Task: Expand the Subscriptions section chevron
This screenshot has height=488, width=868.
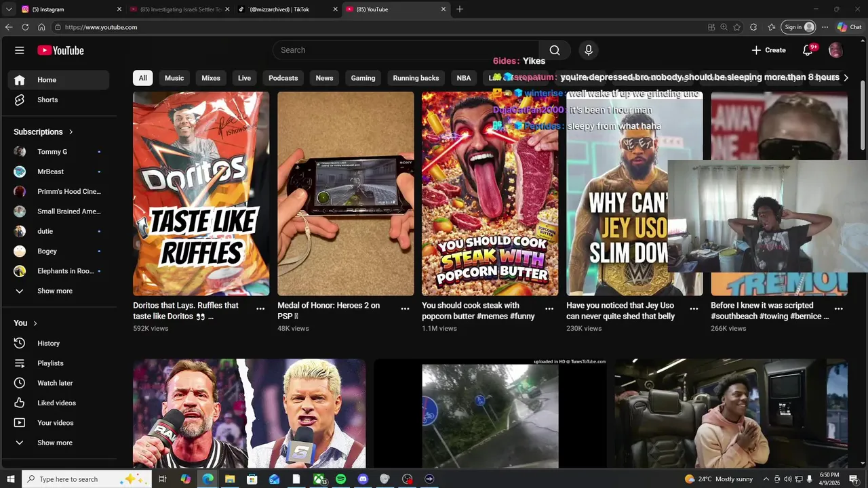Action: pos(71,132)
